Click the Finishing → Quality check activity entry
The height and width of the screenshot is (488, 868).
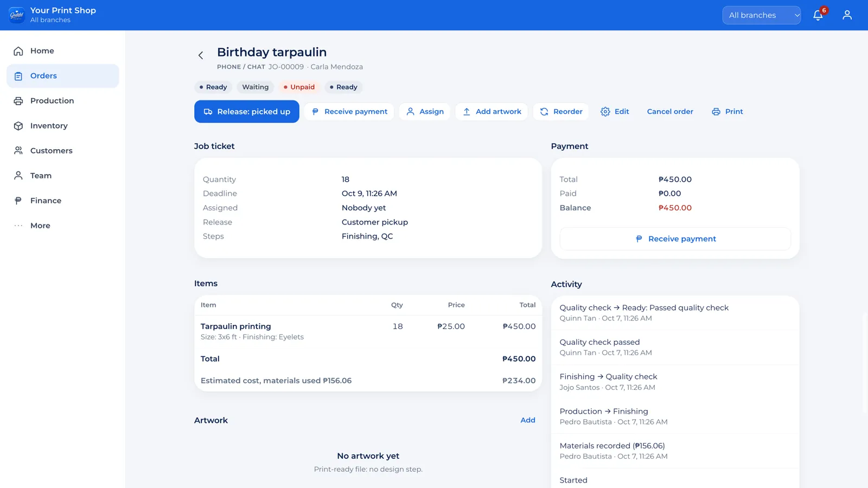click(x=675, y=382)
